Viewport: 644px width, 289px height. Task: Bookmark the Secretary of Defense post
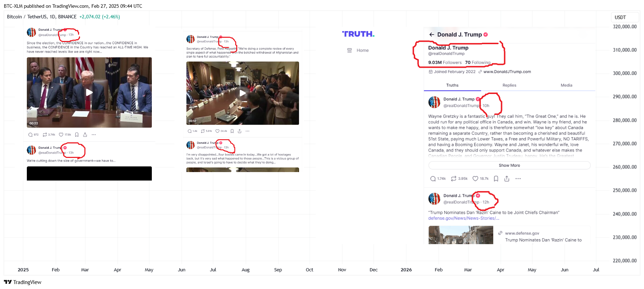232,131
